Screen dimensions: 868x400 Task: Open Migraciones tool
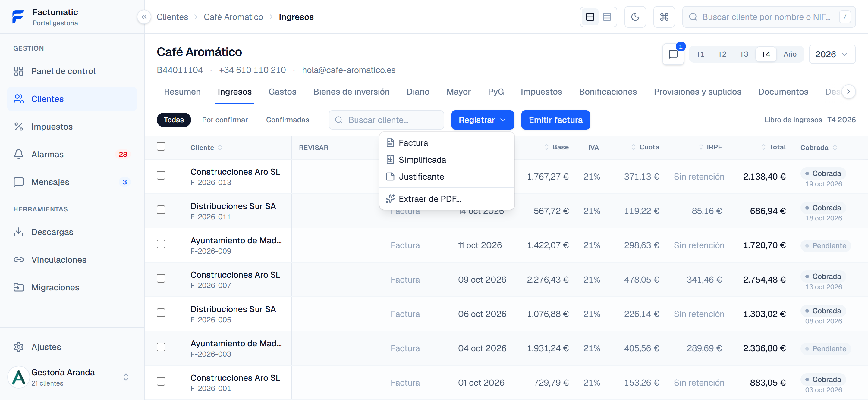pos(72,287)
